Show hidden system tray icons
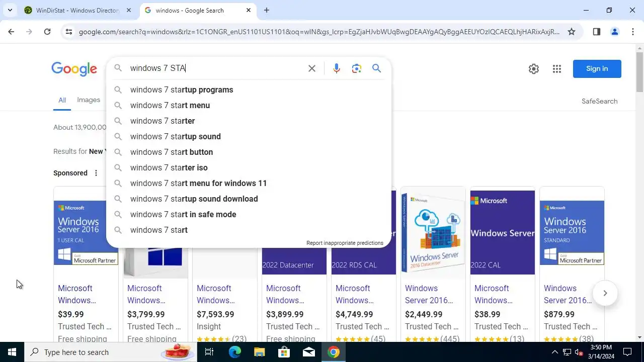This screenshot has height=362, width=644. click(x=554, y=352)
